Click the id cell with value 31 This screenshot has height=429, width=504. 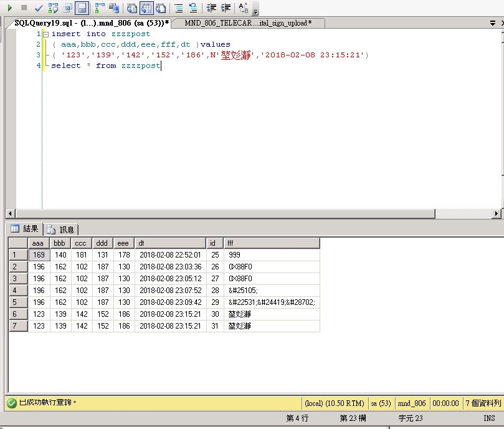[x=215, y=326]
